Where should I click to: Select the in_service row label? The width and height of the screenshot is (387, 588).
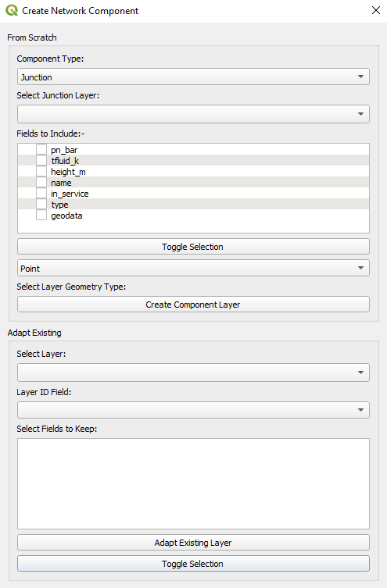70,194
